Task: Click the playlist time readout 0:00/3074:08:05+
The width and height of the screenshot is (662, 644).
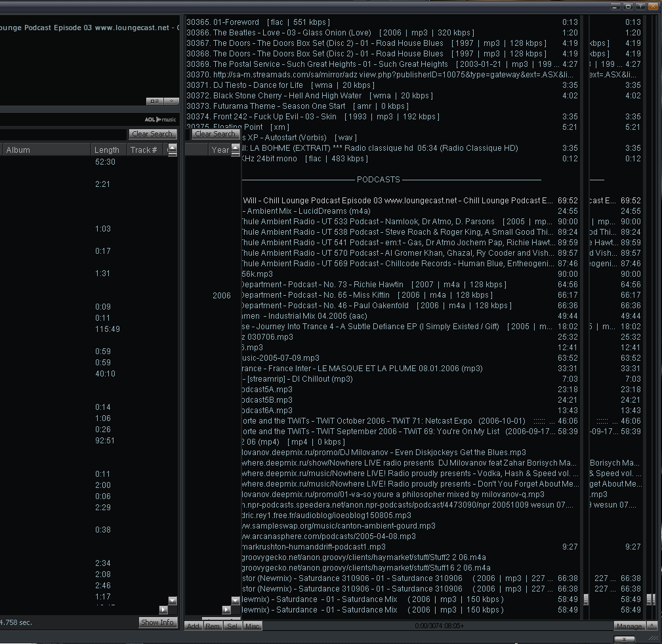Action: click(x=439, y=626)
